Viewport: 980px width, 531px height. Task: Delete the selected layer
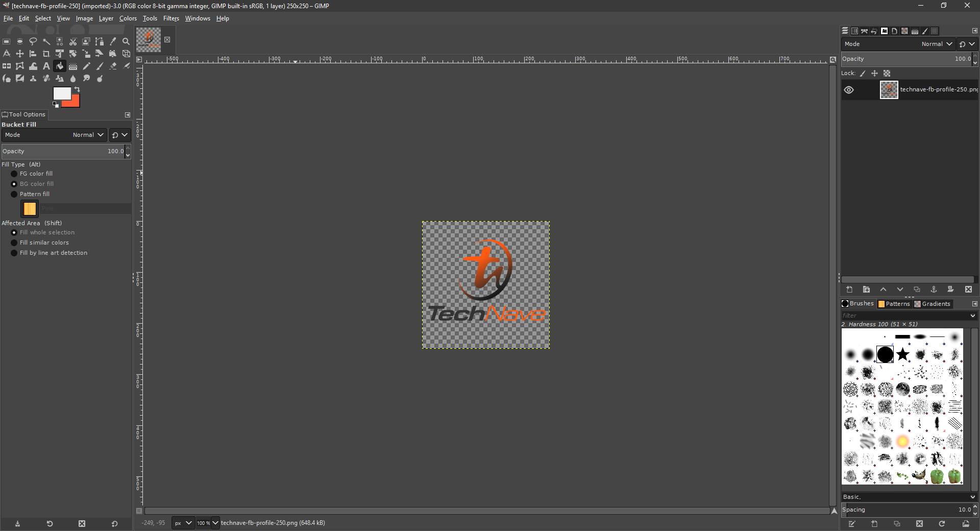pos(968,289)
